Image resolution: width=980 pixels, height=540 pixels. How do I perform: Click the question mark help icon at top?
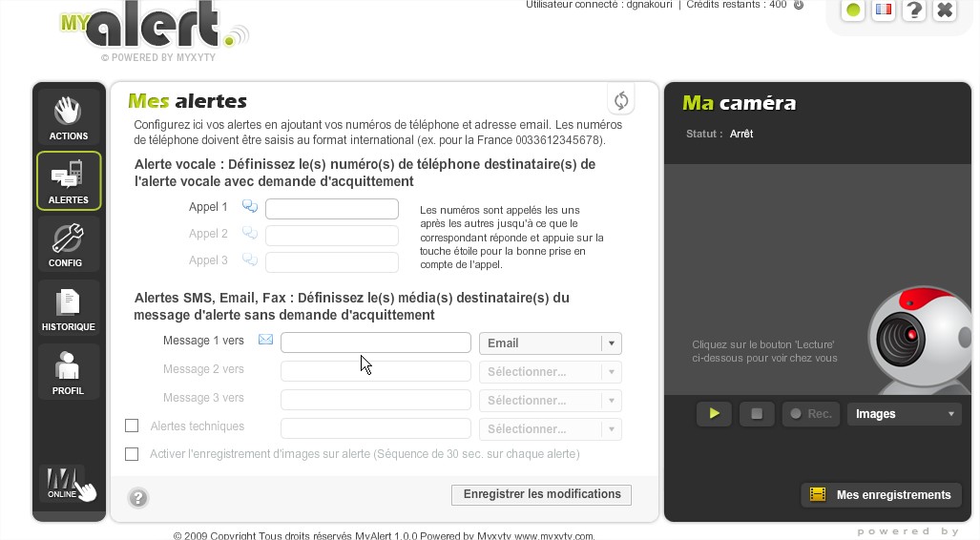[914, 10]
